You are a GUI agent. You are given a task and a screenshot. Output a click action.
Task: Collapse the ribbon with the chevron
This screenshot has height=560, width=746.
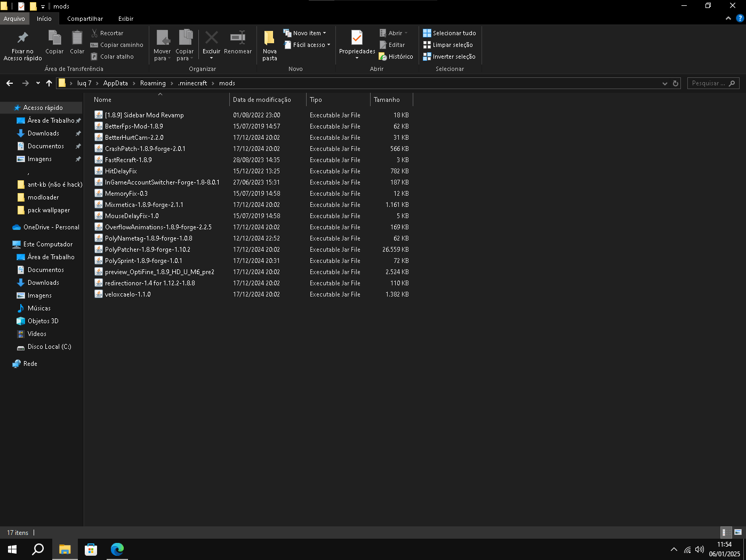coord(728,18)
